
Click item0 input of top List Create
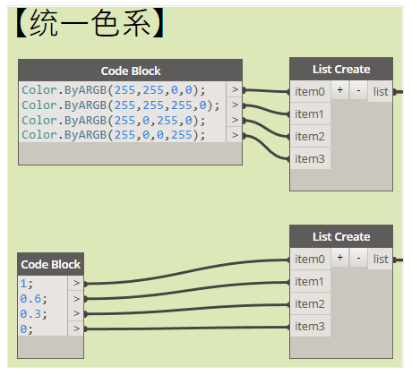click(x=310, y=91)
